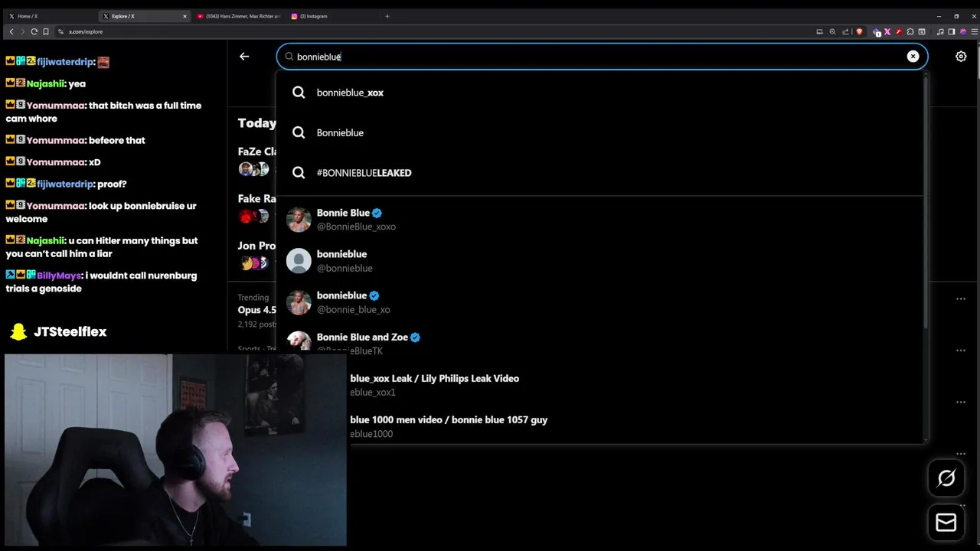The image size is (980, 551).
Task: Open Brave Shields lion icon
Action: click(x=858, y=31)
